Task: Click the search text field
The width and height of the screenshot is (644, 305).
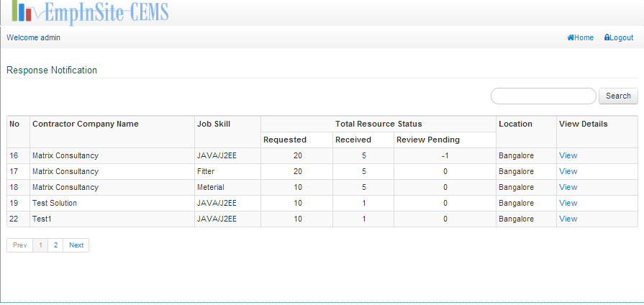Action: [x=543, y=96]
